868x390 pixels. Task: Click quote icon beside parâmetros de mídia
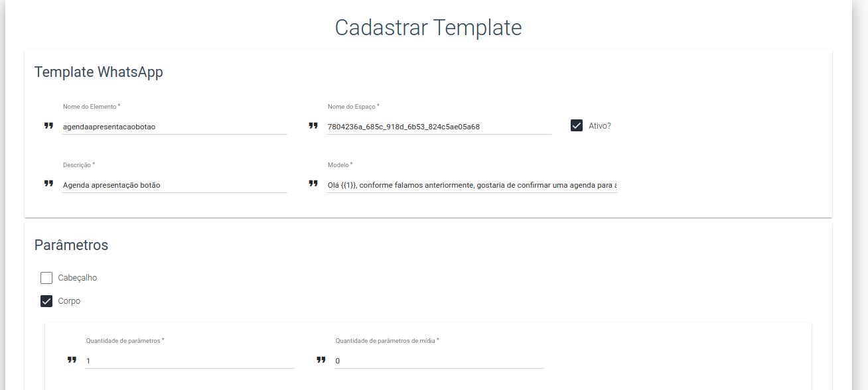point(321,359)
